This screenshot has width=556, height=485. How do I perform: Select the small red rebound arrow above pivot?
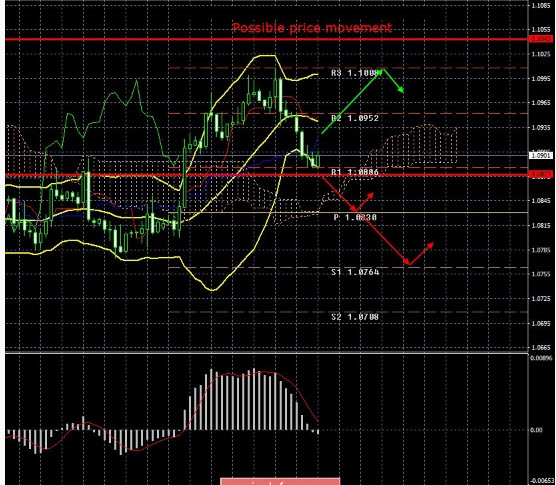(366, 201)
